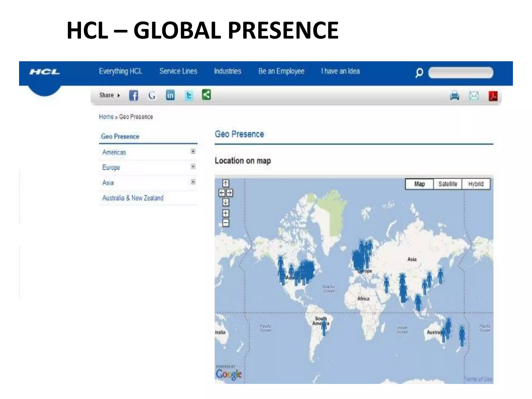Pan the map up

coord(226,183)
